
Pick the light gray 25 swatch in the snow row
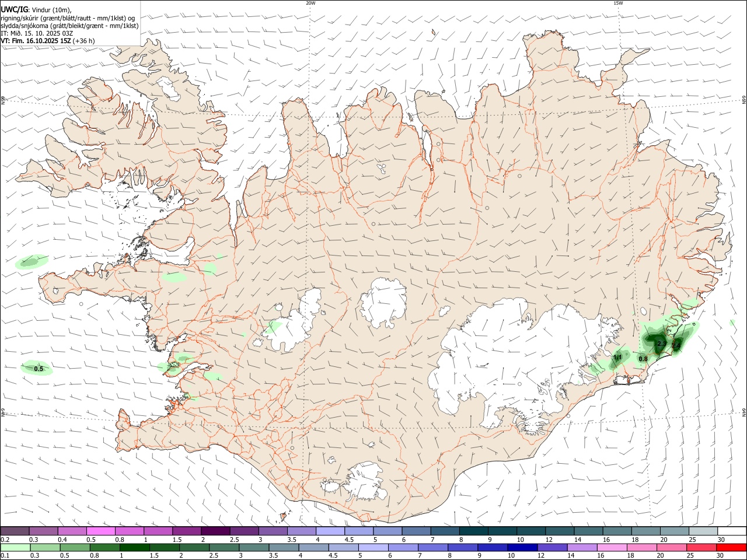[703, 531]
